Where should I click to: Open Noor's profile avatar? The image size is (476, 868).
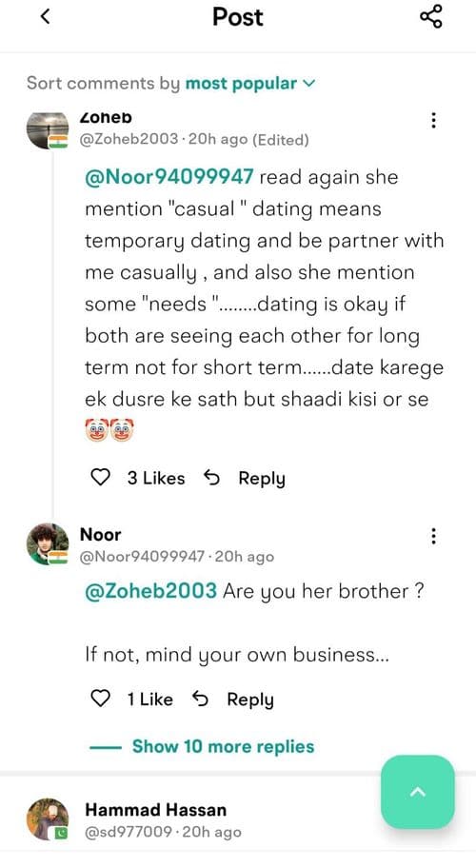(x=48, y=544)
